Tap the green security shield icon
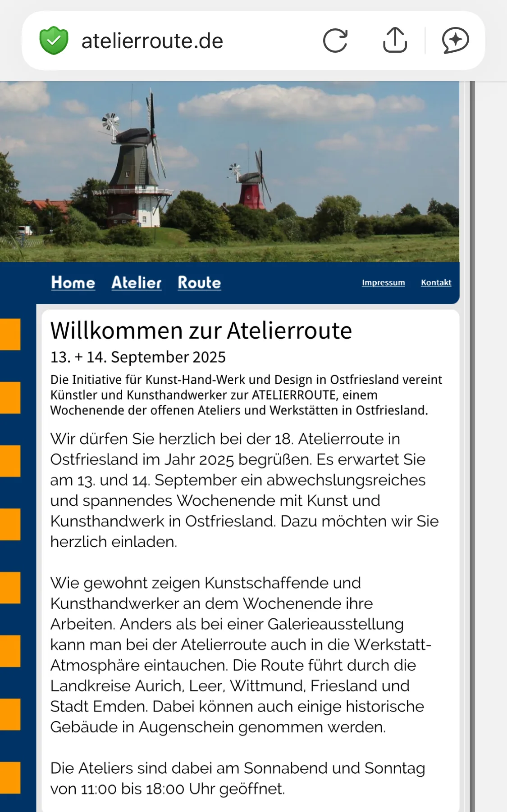Image resolution: width=507 pixels, height=812 pixels. 54,41
